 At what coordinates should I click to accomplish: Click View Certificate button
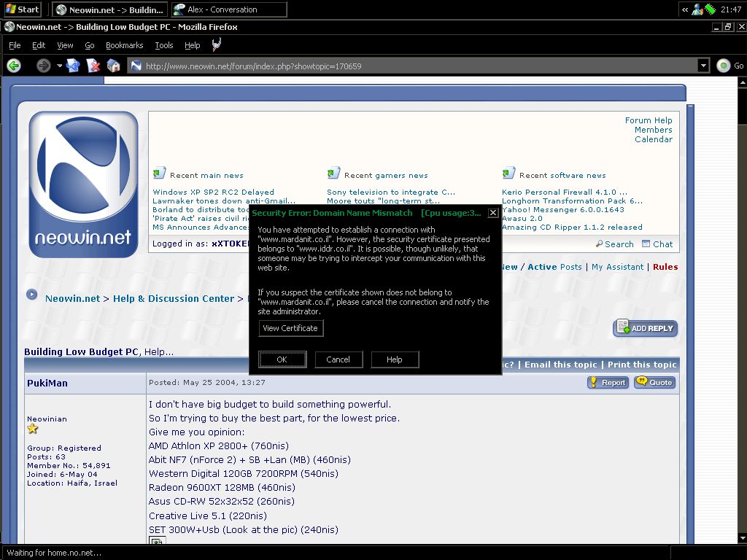tap(290, 328)
